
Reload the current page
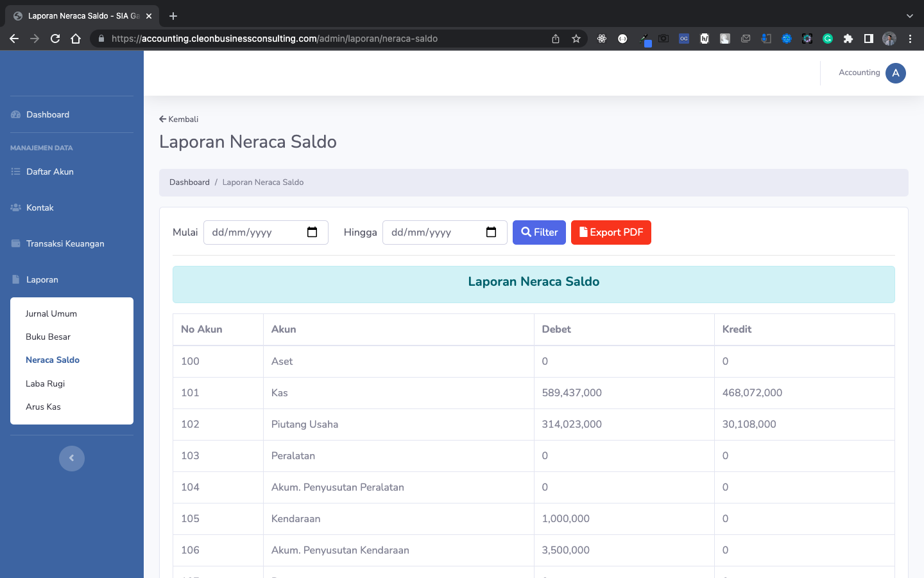tap(55, 39)
